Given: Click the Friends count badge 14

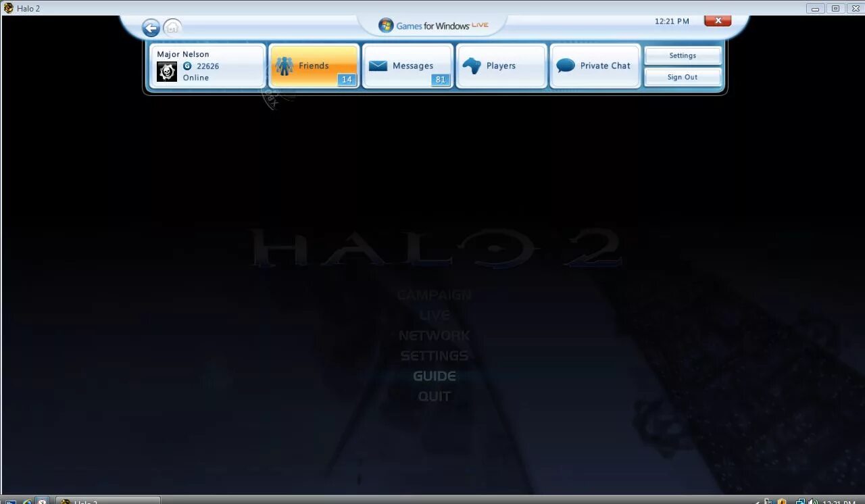Looking at the screenshot, I should pos(347,80).
